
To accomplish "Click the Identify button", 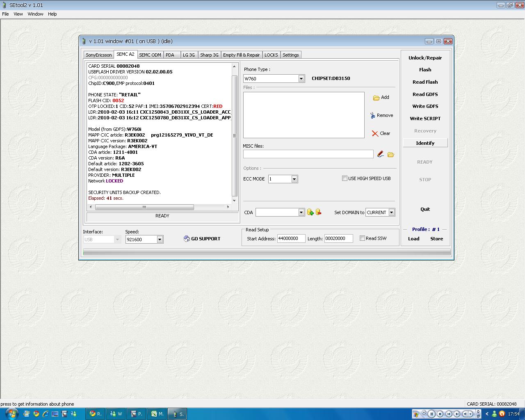I will pyautogui.click(x=425, y=143).
